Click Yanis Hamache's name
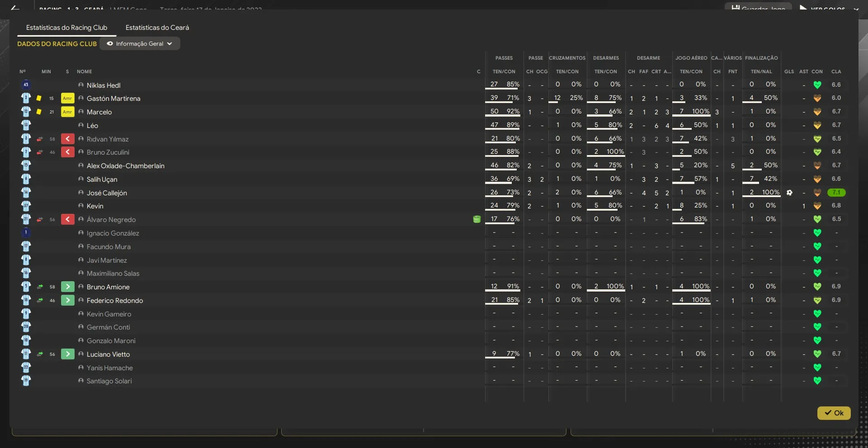The image size is (868, 448). 109,368
